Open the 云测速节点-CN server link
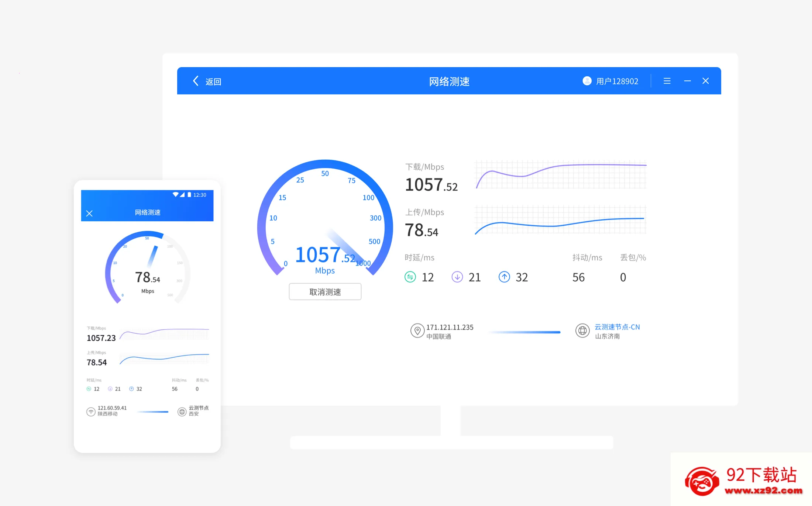Viewport: 812px width, 506px height. [x=617, y=327]
